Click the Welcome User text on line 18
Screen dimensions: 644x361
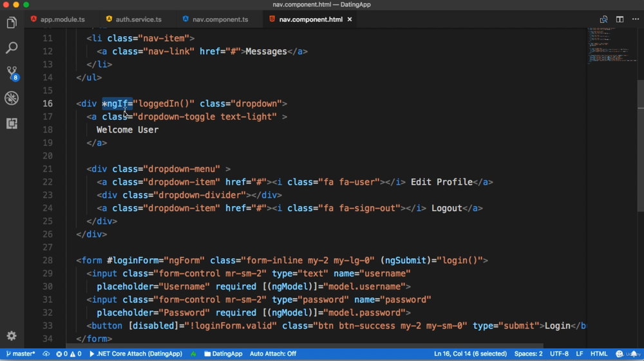128,129
